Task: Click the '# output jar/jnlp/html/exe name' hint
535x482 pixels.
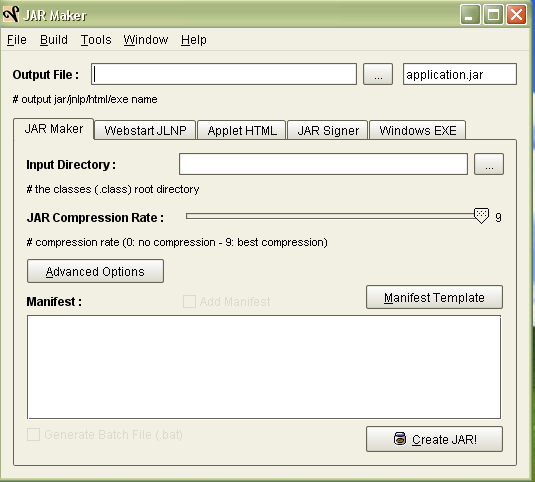Action: pos(85,99)
